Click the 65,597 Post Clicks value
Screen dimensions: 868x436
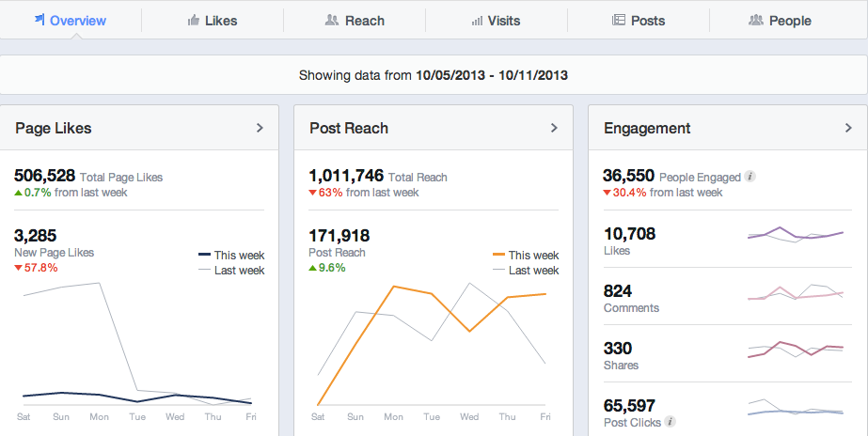629,406
